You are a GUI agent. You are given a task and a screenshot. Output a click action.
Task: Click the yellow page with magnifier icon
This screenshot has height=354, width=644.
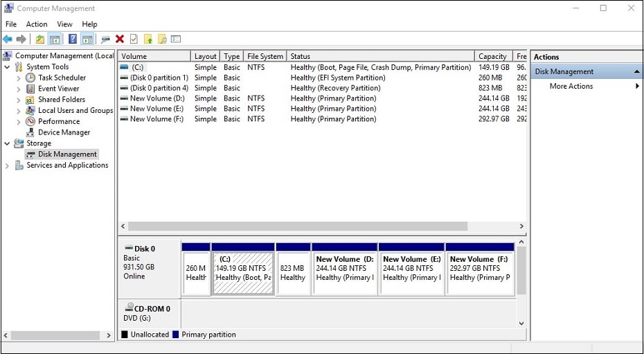coord(162,39)
